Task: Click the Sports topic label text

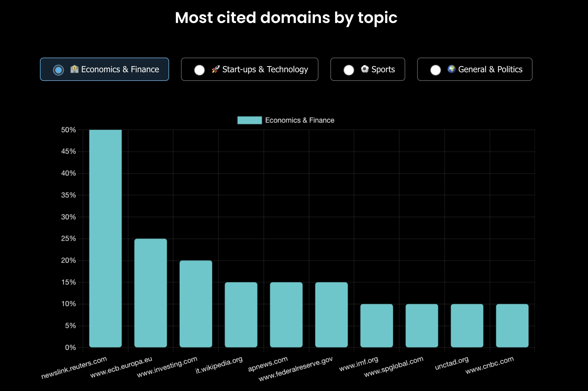Action: tap(383, 70)
